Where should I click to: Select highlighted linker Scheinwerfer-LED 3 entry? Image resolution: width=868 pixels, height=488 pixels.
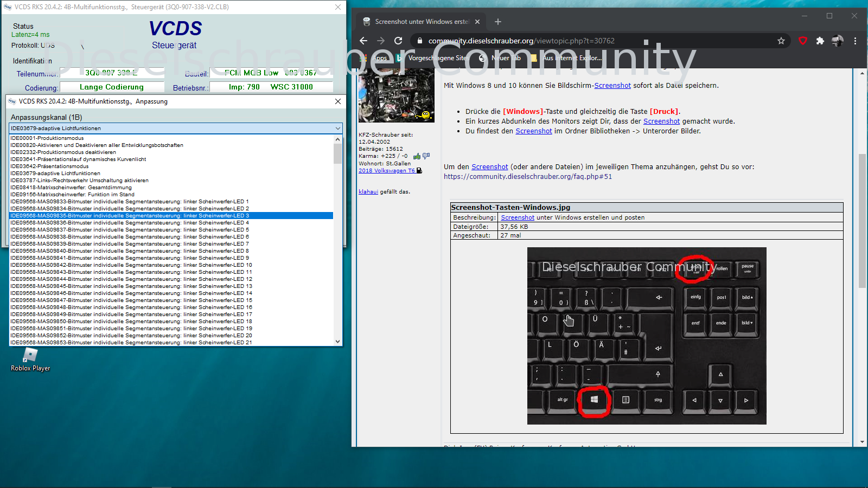click(x=171, y=216)
